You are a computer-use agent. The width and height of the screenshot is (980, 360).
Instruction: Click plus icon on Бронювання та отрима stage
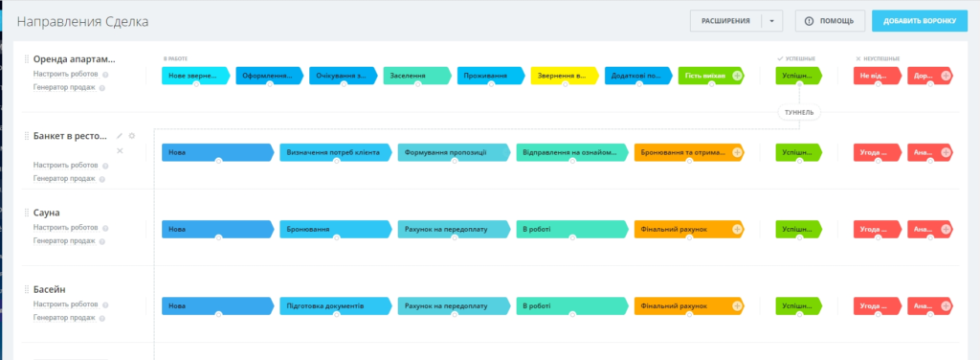pyautogui.click(x=737, y=152)
